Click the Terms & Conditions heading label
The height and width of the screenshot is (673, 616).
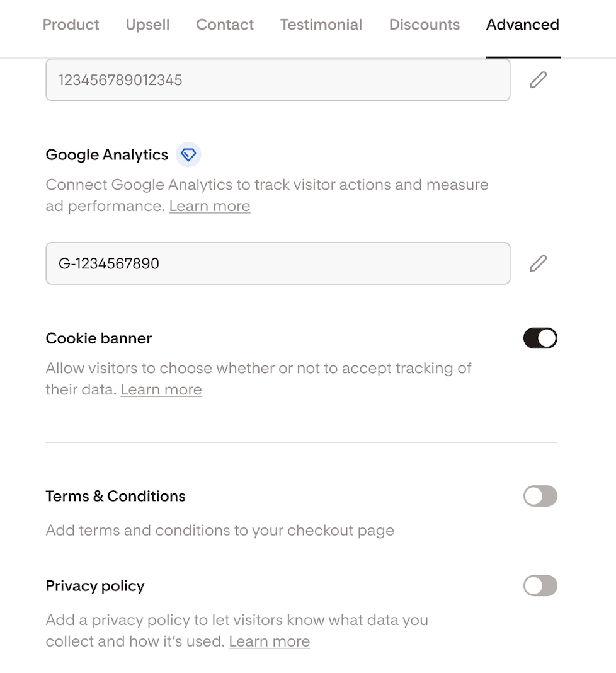(116, 497)
